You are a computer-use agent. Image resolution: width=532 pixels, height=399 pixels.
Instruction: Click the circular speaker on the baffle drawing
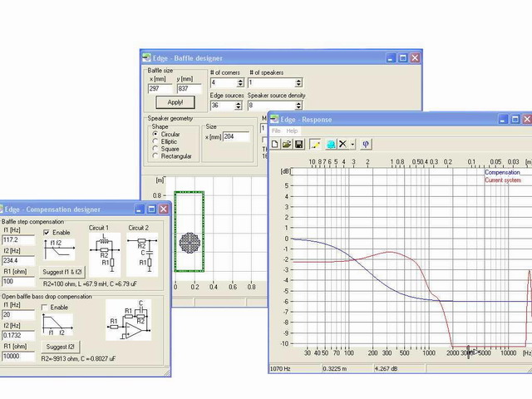click(190, 243)
